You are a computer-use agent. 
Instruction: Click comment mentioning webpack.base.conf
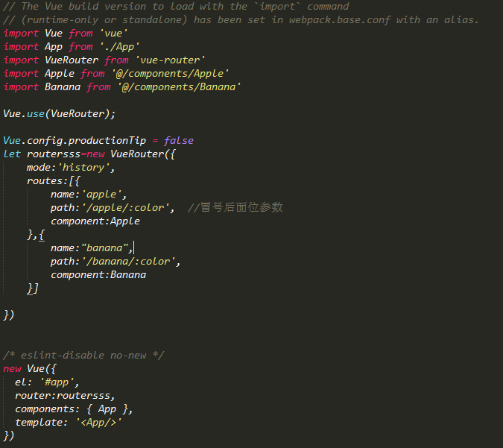click(241, 20)
